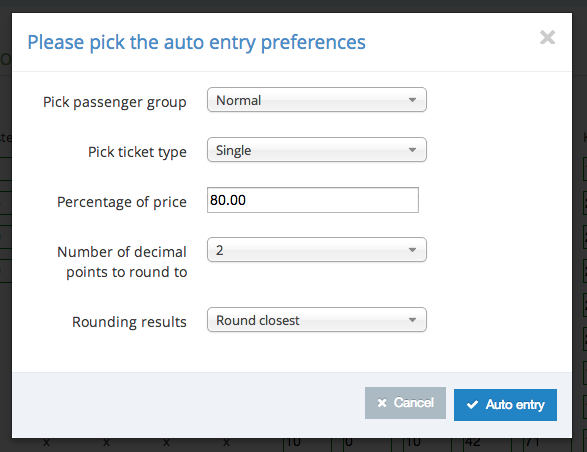Click the arrow on the Normal dropdown
587x452 pixels.
coord(412,100)
